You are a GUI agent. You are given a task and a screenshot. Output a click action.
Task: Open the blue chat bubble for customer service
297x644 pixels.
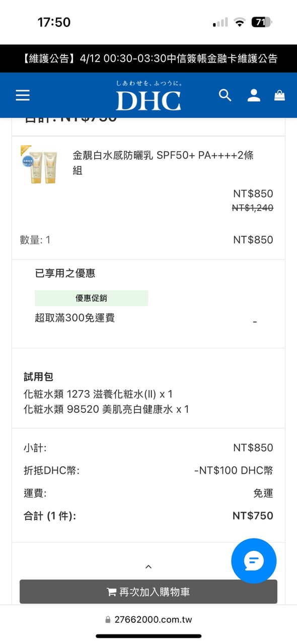click(x=254, y=561)
